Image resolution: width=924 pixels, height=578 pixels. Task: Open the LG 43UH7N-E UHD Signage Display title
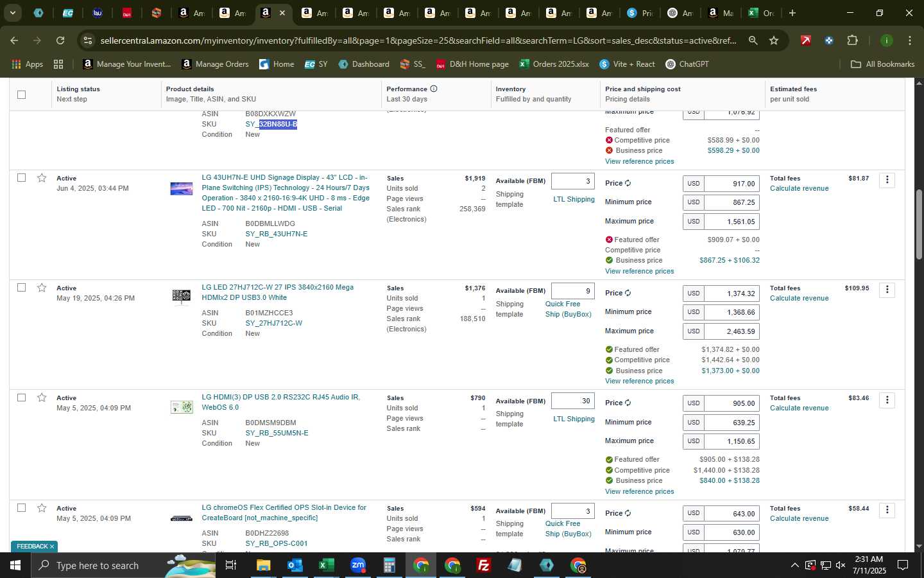coord(286,193)
